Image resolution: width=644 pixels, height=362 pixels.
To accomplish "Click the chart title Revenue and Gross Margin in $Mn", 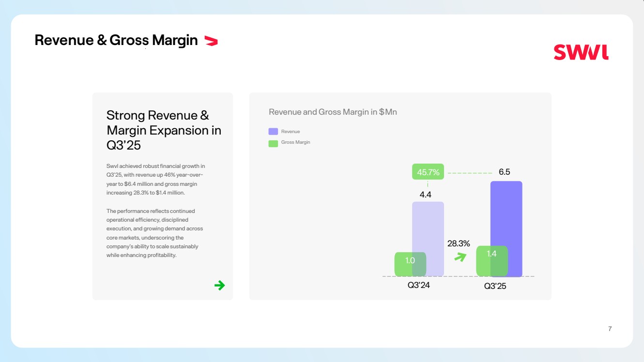I will click(x=333, y=112).
